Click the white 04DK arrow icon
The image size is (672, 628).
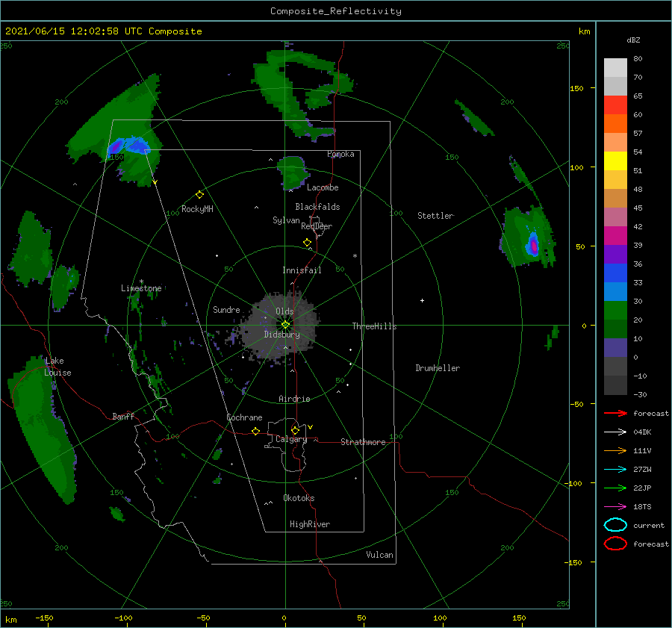click(615, 432)
